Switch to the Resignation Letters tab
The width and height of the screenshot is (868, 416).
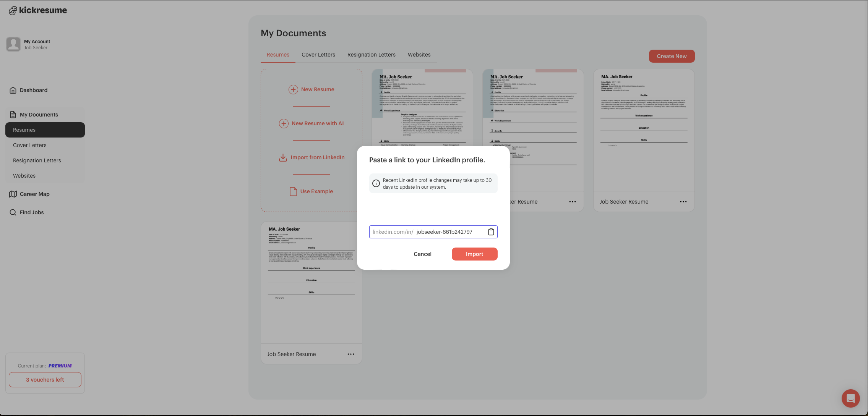(371, 55)
